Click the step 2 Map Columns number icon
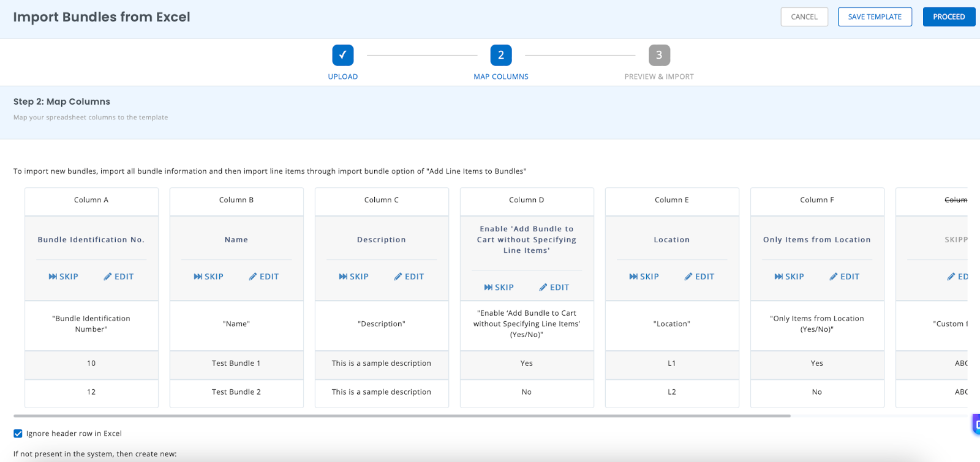The image size is (980, 462). pos(501,55)
